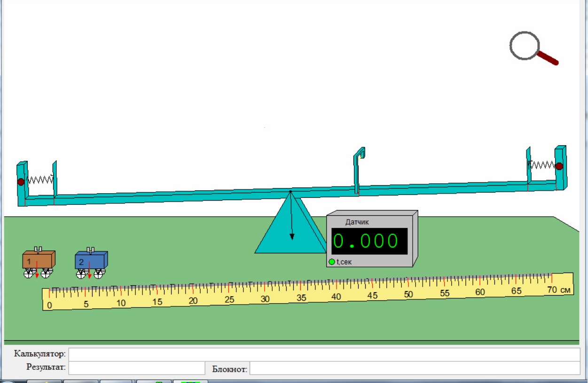This screenshot has width=588, height=383.
Task: Click the sensor's 0.000 timer display
Action: 369,241
